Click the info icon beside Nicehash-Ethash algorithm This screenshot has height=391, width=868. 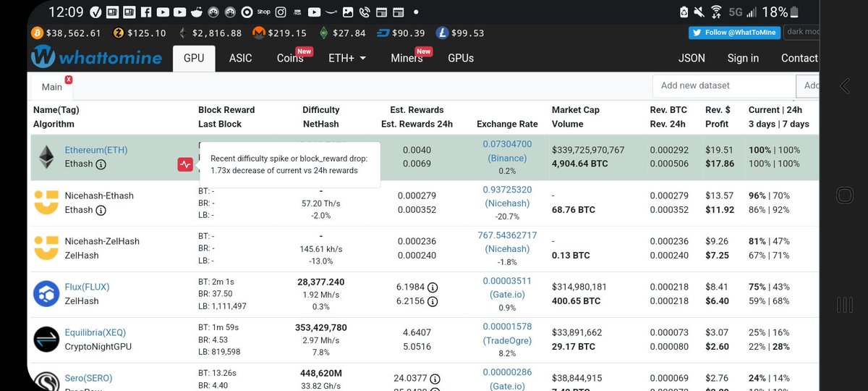(101, 210)
